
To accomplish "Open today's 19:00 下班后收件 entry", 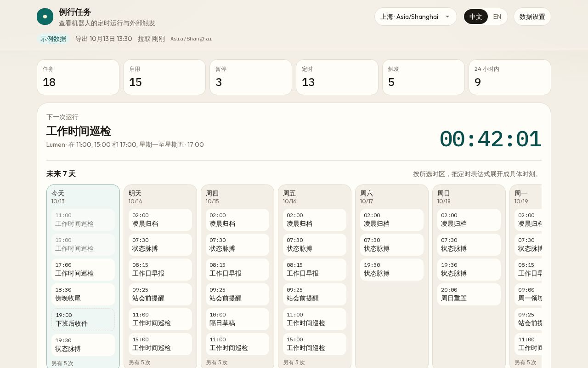I will (83, 320).
